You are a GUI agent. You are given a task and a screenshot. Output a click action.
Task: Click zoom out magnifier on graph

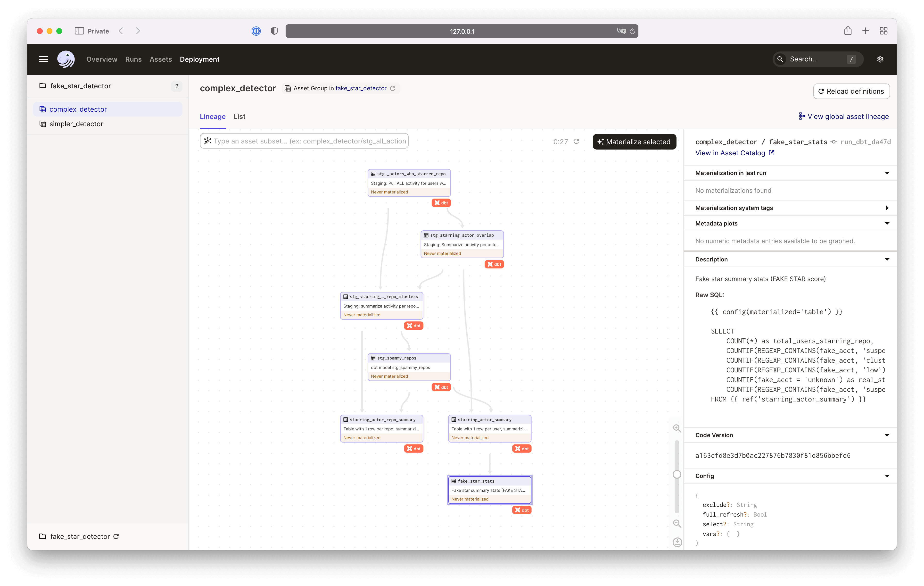coord(677,523)
